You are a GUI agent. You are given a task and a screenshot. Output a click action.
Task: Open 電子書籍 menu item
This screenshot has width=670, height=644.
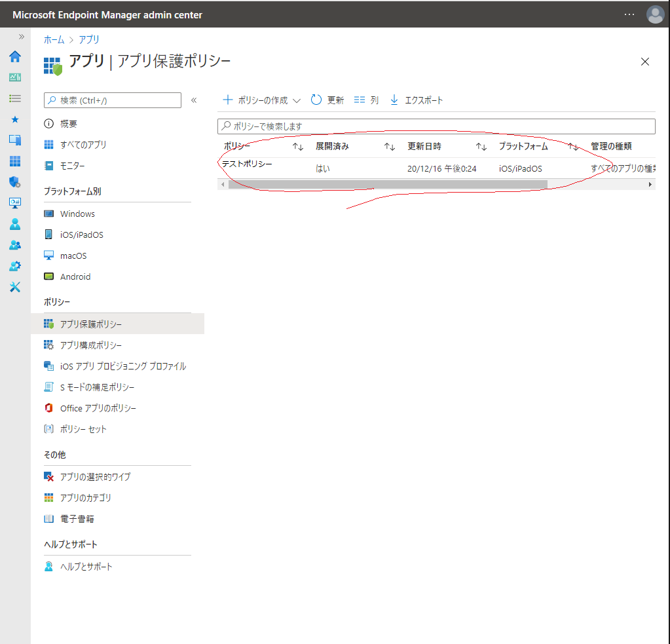pyautogui.click(x=69, y=518)
